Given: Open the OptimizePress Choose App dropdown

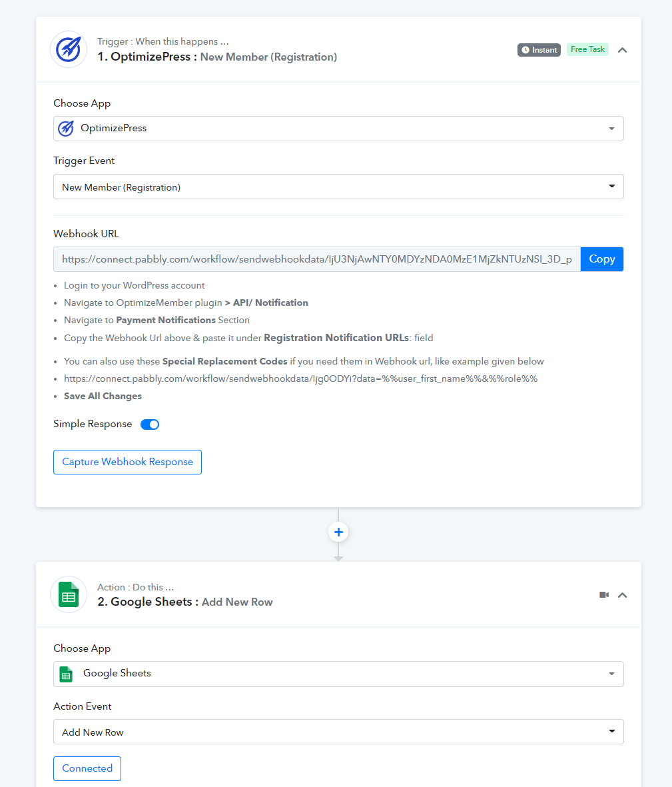Looking at the screenshot, I should (338, 129).
